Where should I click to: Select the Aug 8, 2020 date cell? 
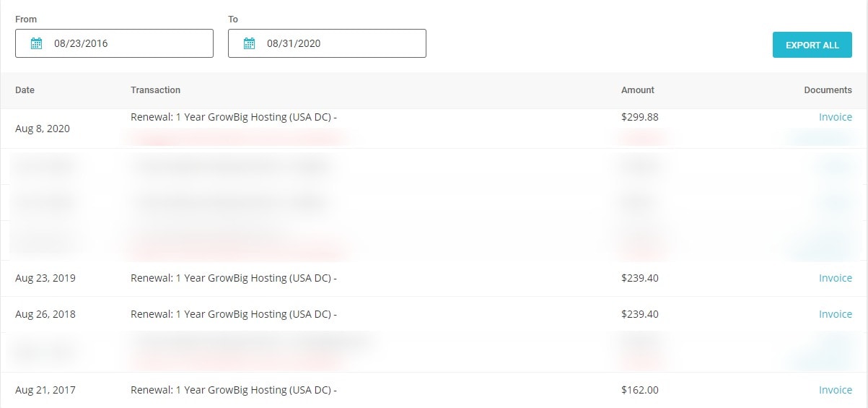43,129
